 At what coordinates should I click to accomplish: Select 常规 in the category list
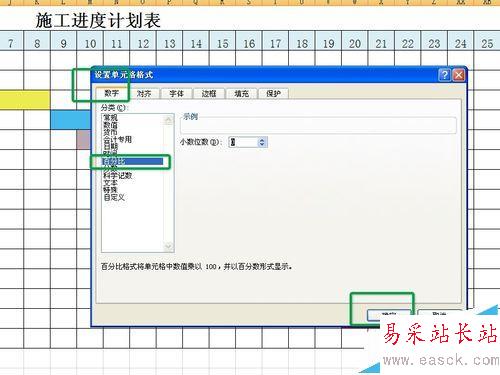click(x=110, y=118)
